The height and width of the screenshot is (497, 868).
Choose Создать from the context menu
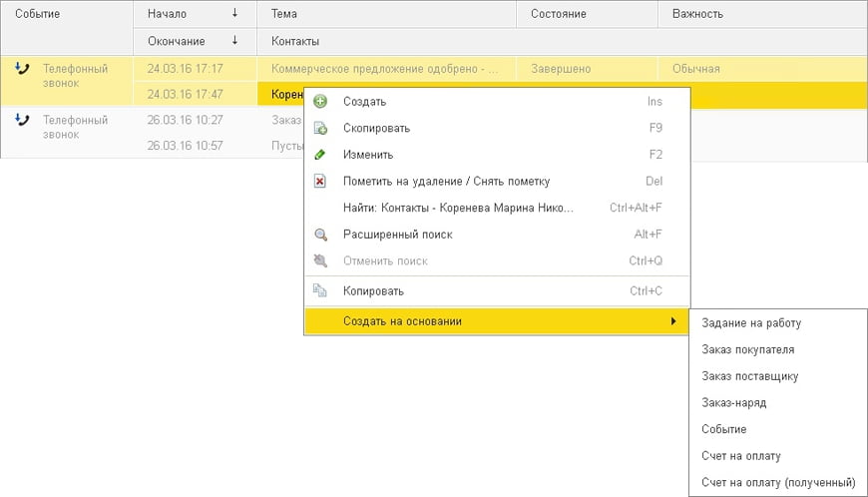(x=497, y=101)
